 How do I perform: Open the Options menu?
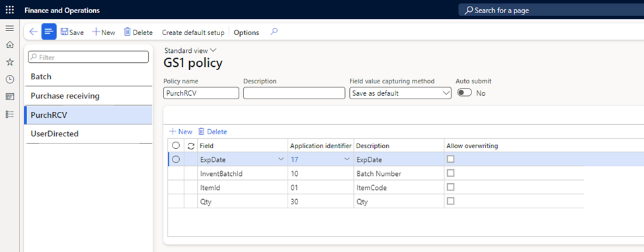(247, 32)
